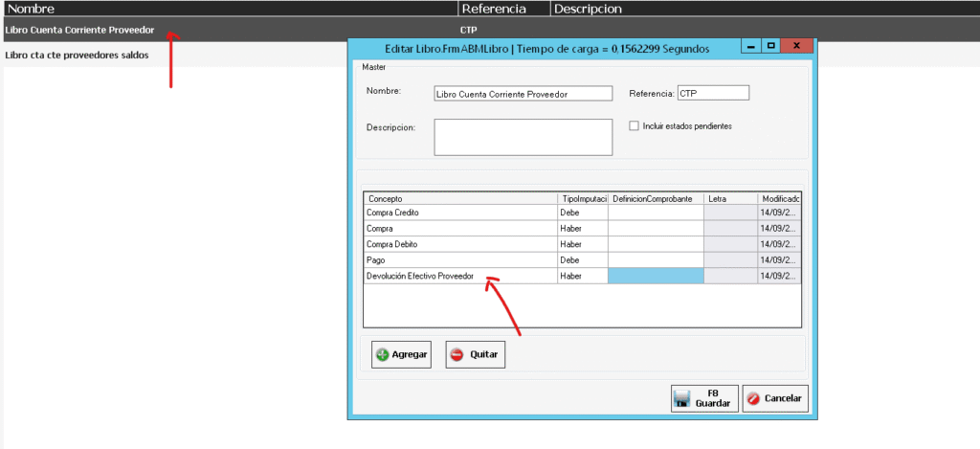This screenshot has height=449, width=980.
Task: Sort by Concepto column header
Action: pyautogui.click(x=459, y=198)
